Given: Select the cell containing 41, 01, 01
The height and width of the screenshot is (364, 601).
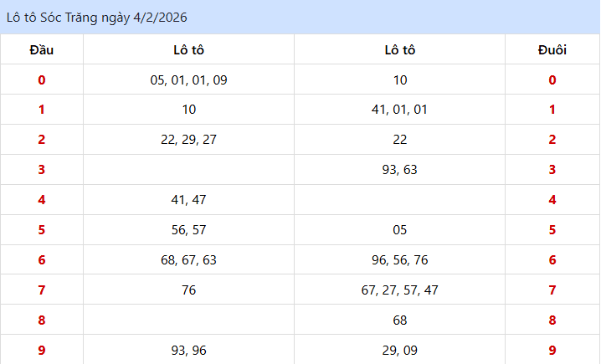Looking at the screenshot, I should coord(399,110).
